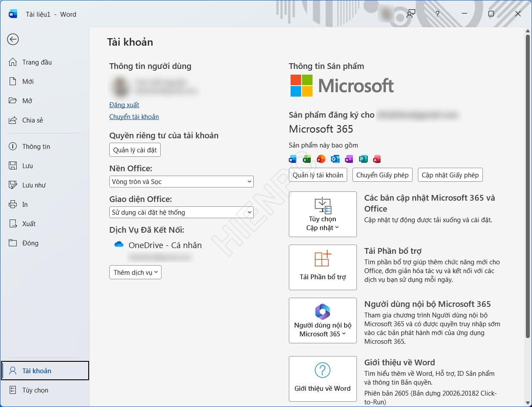This screenshot has width=532, height=407.
Task: Open the Nền Office dropdown
Action: [x=181, y=181]
